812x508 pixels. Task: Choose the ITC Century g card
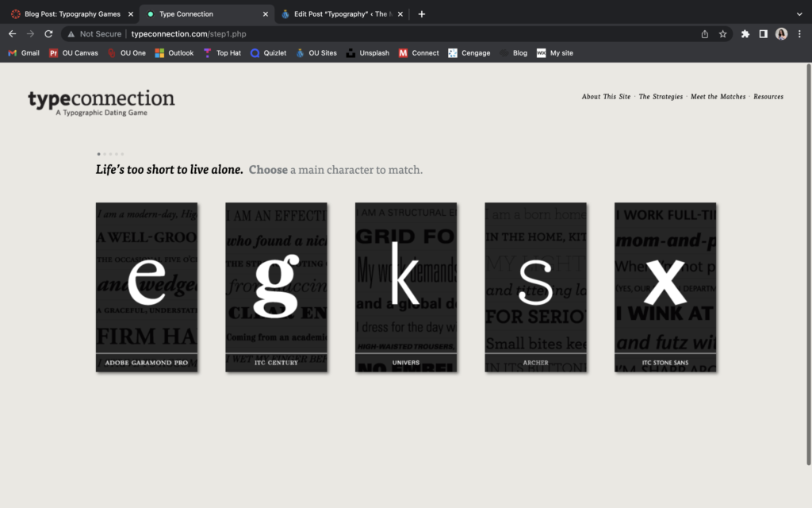tap(276, 287)
